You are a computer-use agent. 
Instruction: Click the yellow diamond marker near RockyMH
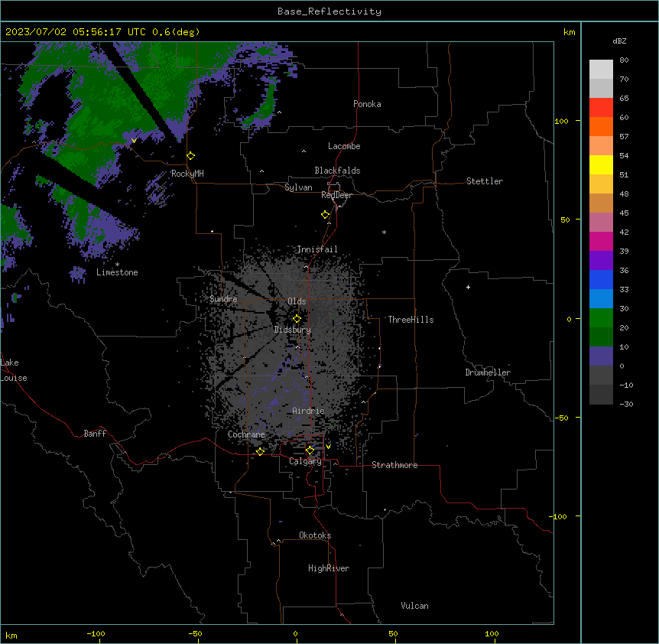point(191,156)
